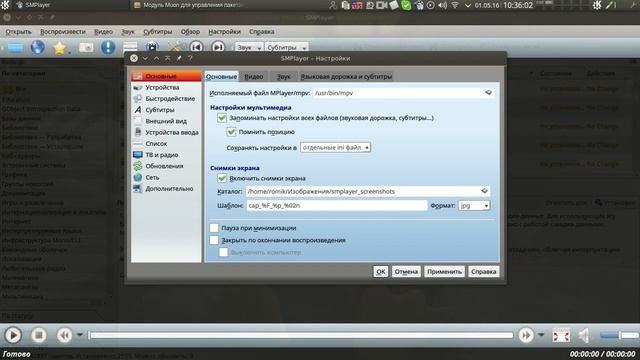
Task: Show file information via blue info icon
Action: pos(108,47)
